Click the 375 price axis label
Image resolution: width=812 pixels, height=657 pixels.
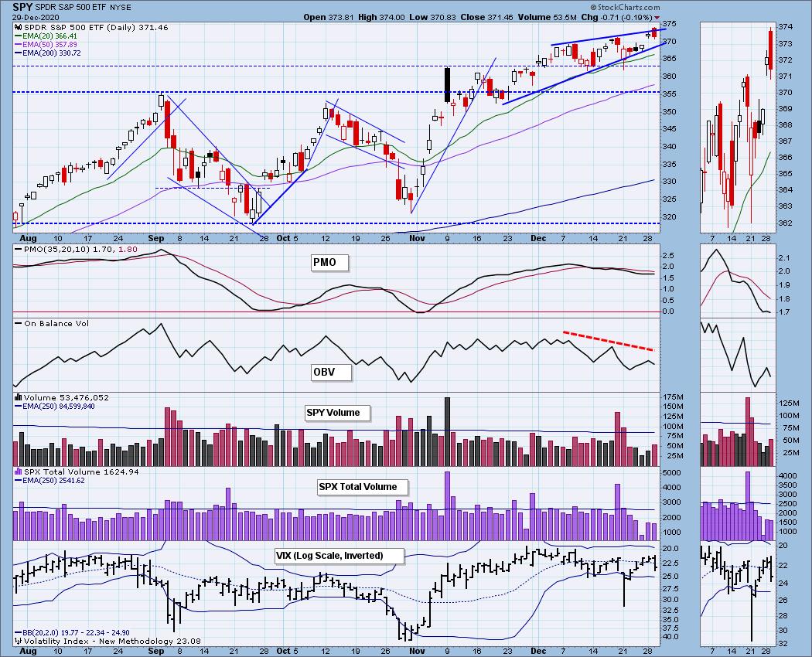pos(670,24)
